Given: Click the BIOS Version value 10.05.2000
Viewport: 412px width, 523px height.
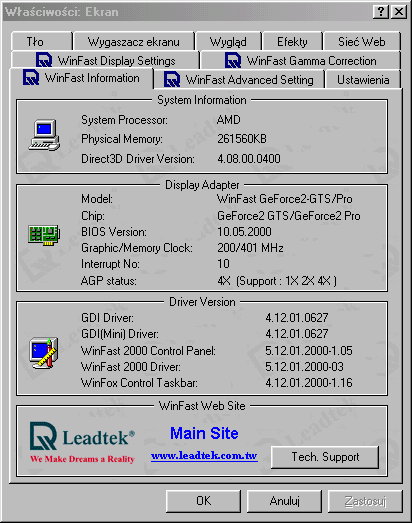Looking at the screenshot, I should pyautogui.click(x=244, y=231).
